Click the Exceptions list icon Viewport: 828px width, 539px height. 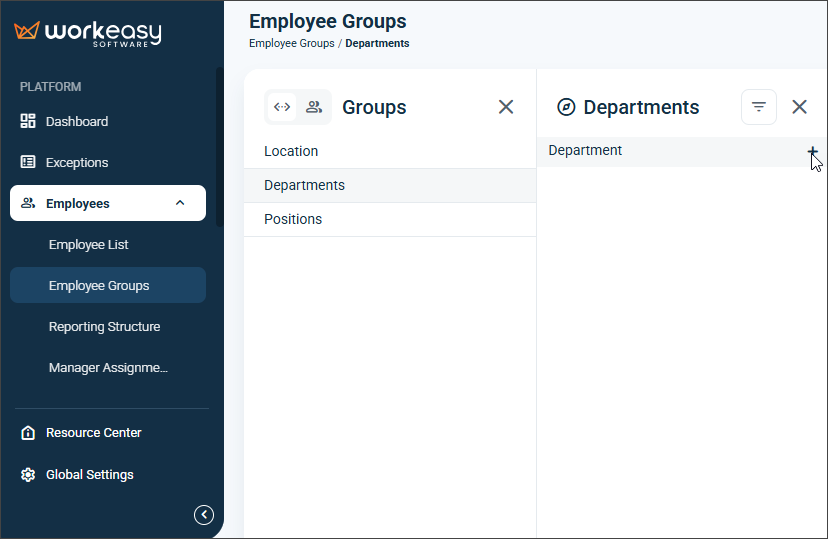28,162
